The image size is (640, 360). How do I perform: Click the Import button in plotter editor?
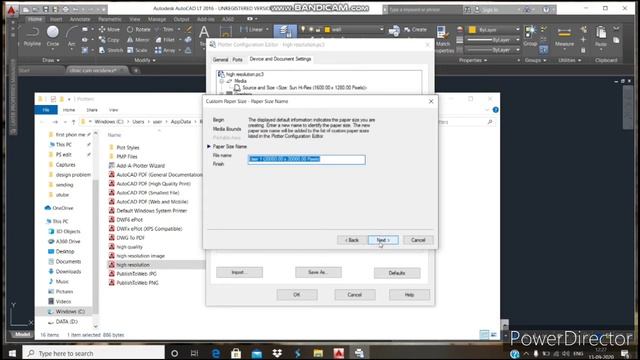[x=239, y=272]
